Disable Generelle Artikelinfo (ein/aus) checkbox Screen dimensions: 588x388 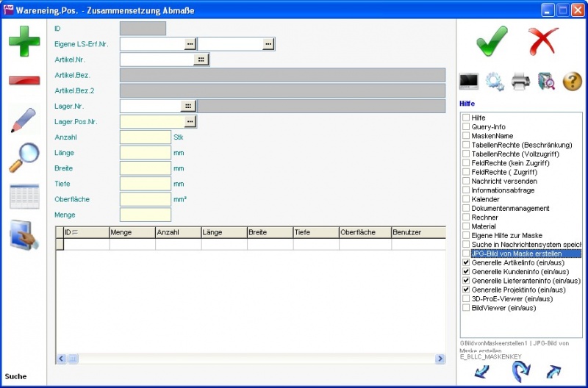click(x=466, y=262)
